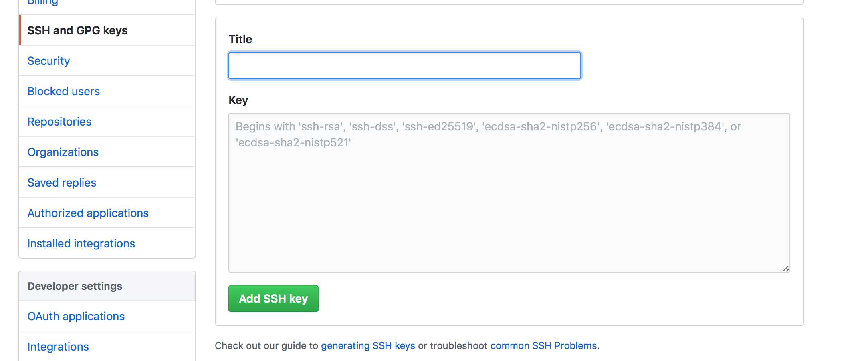The height and width of the screenshot is (361, 868).
Task: Open OAuth applications under Developer settings
Action: pyautogui.click(x=76, y=316)
